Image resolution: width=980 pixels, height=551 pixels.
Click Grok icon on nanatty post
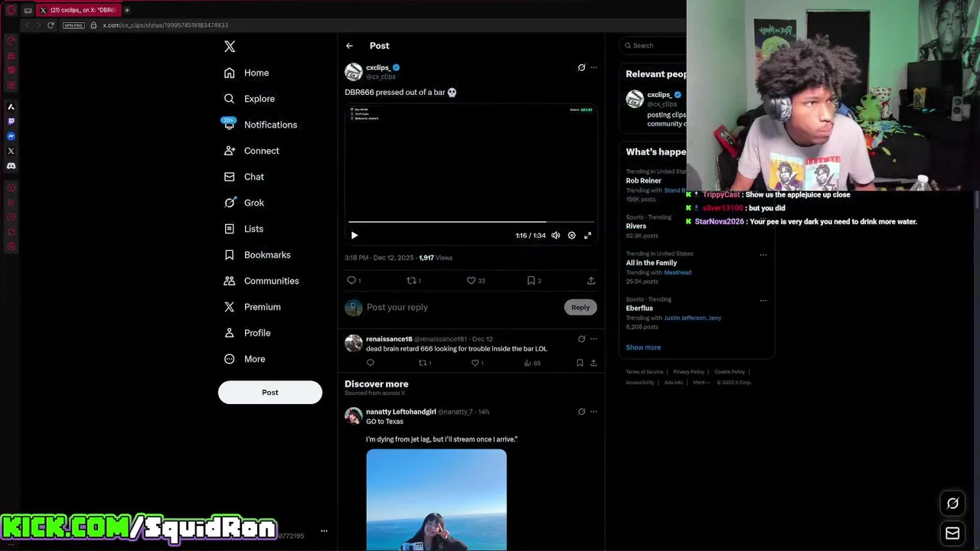(581, 412)
